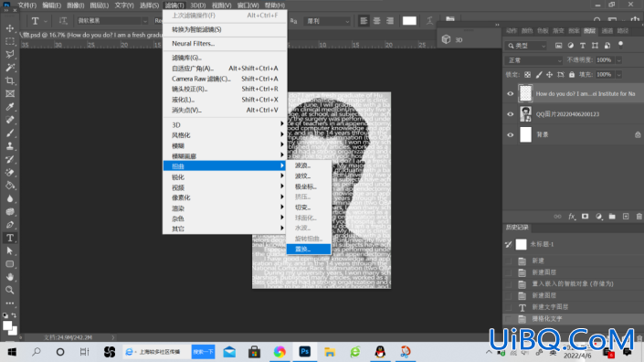The height and width of the screenshot is (362, 644).
Task: Select the Hand tool
Action: pos(10,277)
